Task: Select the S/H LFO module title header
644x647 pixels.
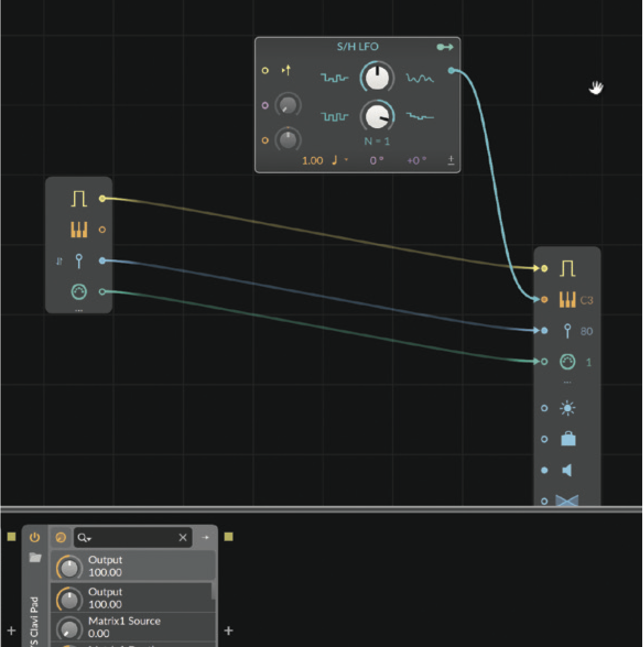Action: [x=358, y=47]
